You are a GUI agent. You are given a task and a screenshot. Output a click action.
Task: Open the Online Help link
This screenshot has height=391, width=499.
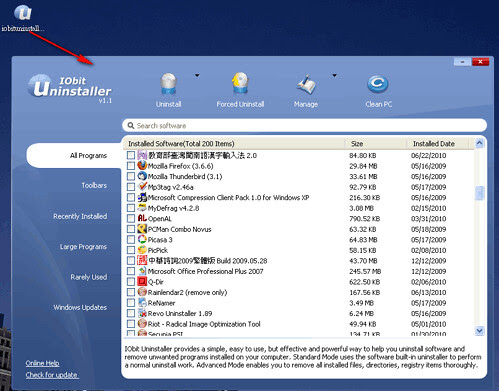tap(42, 363)
